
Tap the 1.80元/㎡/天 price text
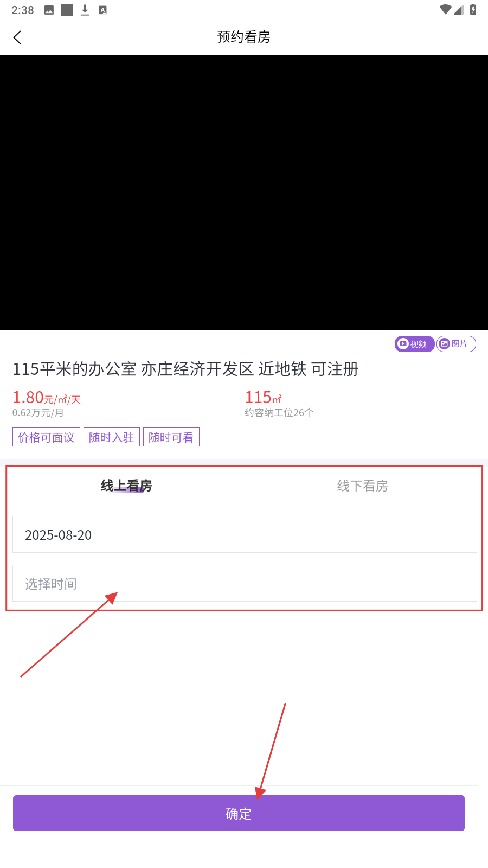click(x=47, y=398)
